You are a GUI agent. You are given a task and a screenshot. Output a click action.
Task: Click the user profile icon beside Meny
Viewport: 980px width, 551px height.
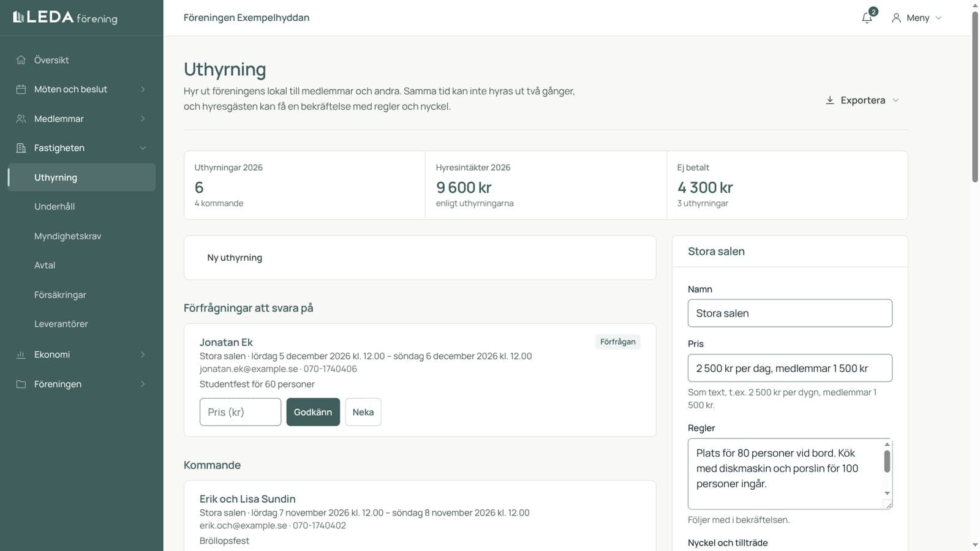[x=896, y=18]
